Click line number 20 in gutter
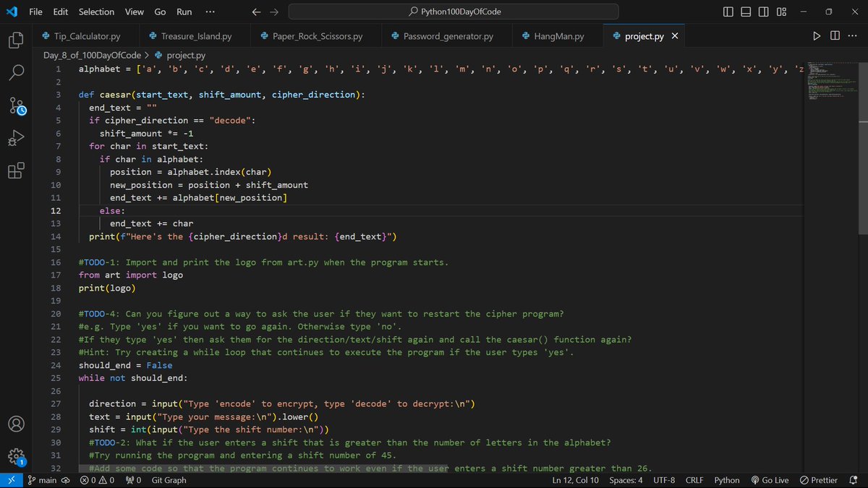 (56, 314)
